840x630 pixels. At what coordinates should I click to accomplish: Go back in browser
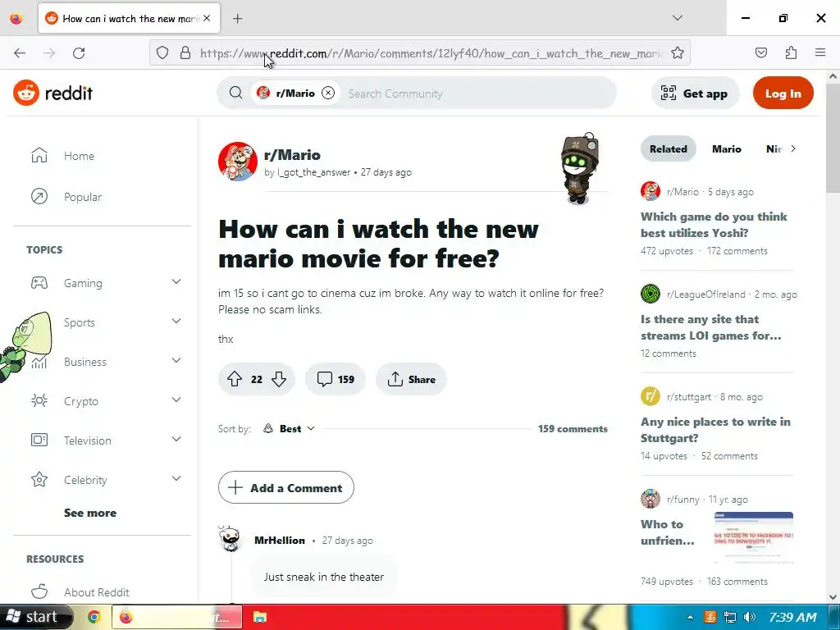coord(20,52)
